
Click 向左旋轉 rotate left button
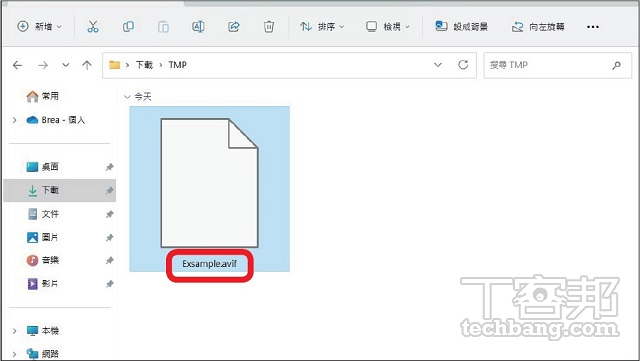538,27
